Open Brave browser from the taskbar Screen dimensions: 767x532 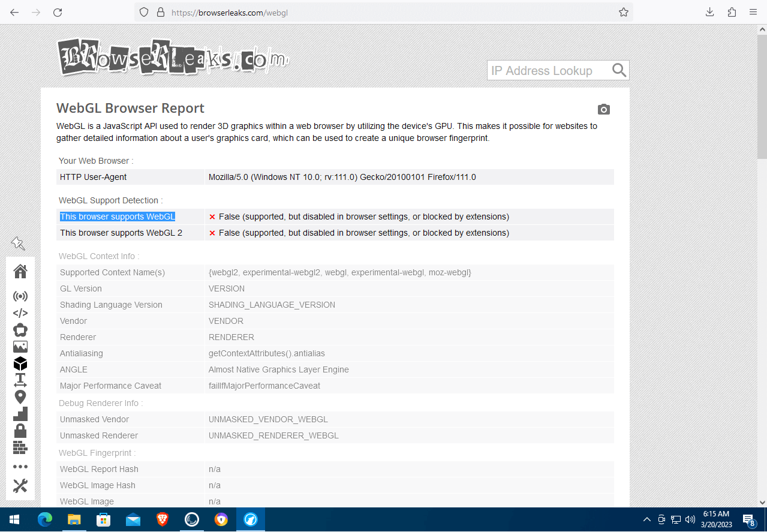(163, 519)
